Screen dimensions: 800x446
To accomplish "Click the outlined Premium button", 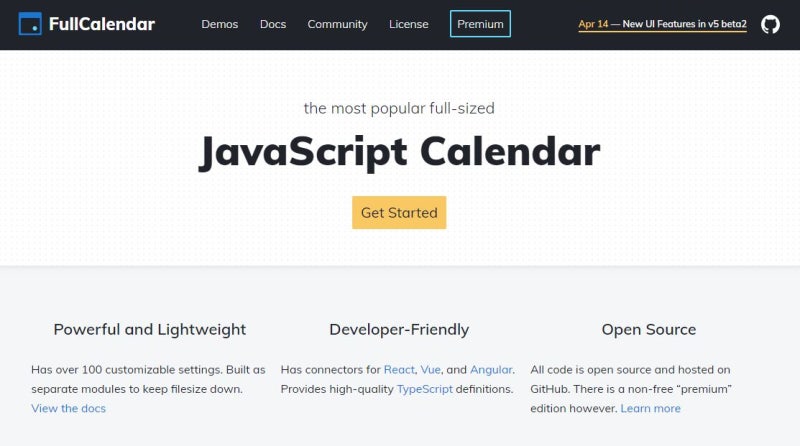I will coord(480,24).
